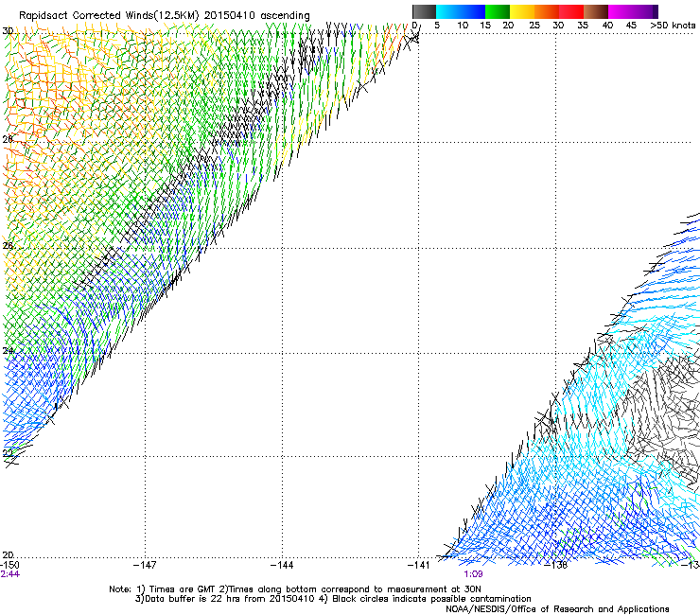Click the latitude label '26'
This screenshot has height=615, width=700.
click(x=8, y=246)
